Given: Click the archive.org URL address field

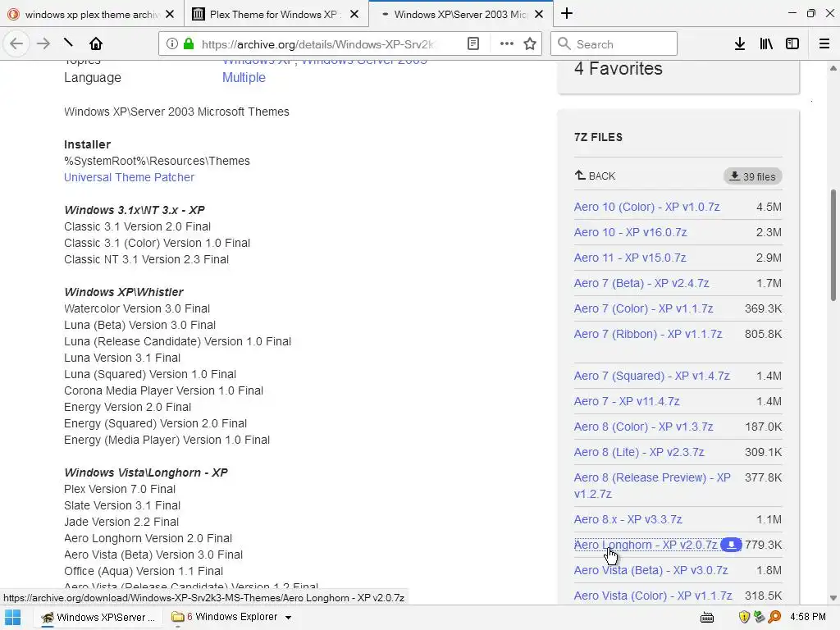Looking at the screenshot, I should tap(317, 44).
